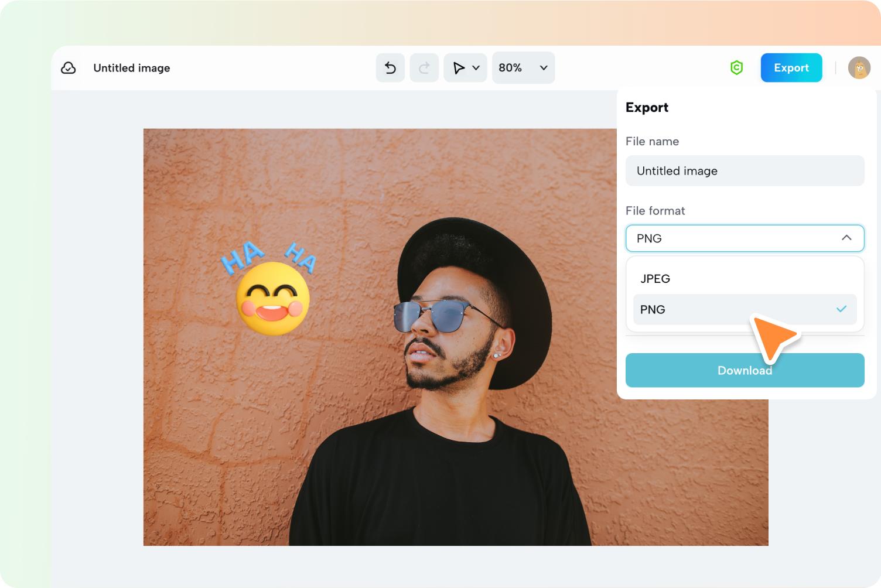
Task: Click the redo arrow icon
Action: pos(424,67)
